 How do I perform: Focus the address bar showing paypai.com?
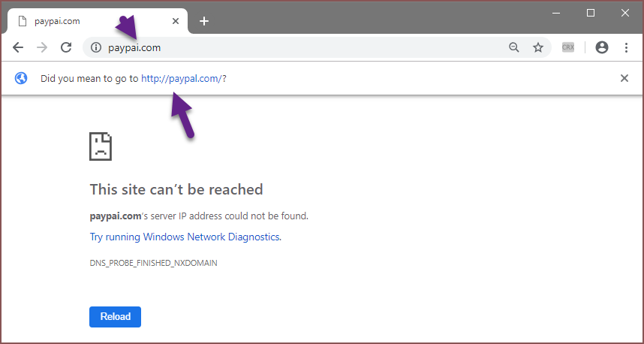pyautogui.click(x=300, y=47)
